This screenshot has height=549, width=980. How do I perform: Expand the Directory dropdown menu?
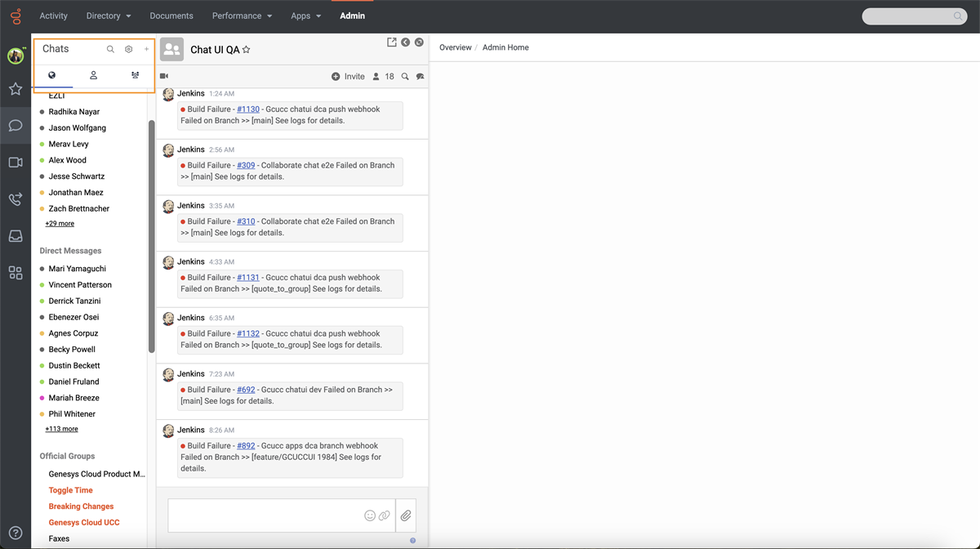(x=109, y=16)
